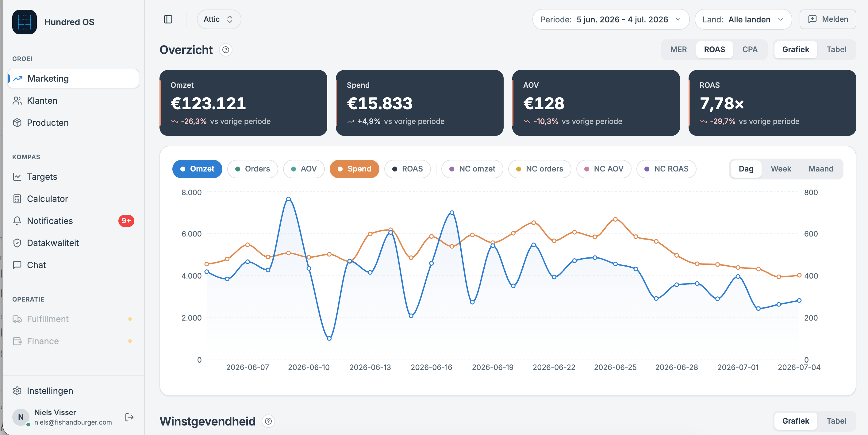
Task: Click the Melden button
Action: [828, 19]
